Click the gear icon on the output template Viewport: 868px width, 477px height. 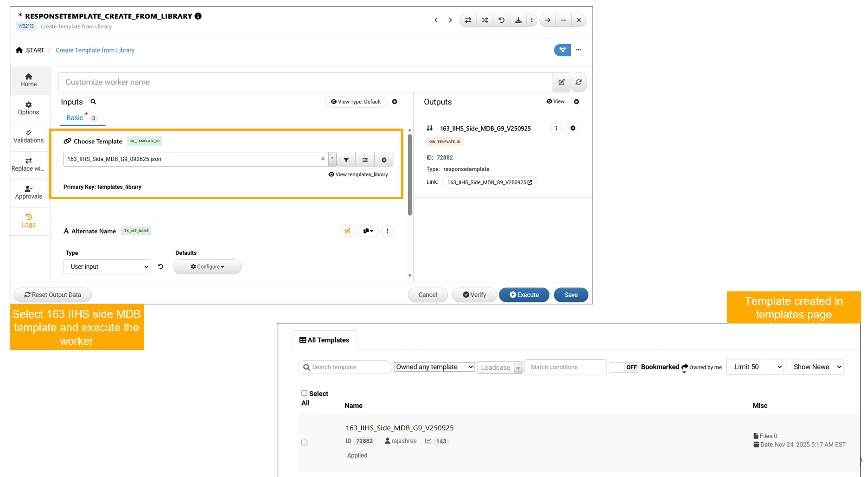point(573,128)
